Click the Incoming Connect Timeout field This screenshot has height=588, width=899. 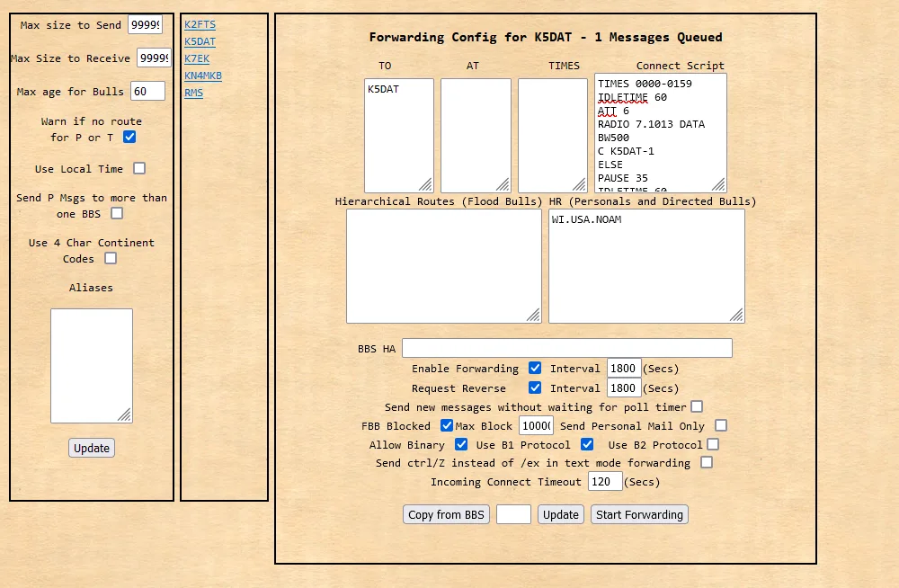[x=605, y=481]
